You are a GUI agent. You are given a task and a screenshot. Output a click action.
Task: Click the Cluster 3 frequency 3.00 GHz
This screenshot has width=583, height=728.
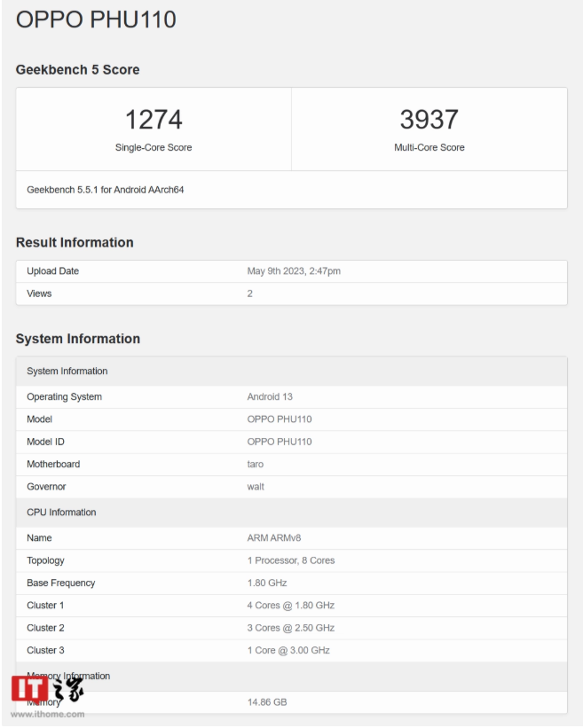click(310, 650)
